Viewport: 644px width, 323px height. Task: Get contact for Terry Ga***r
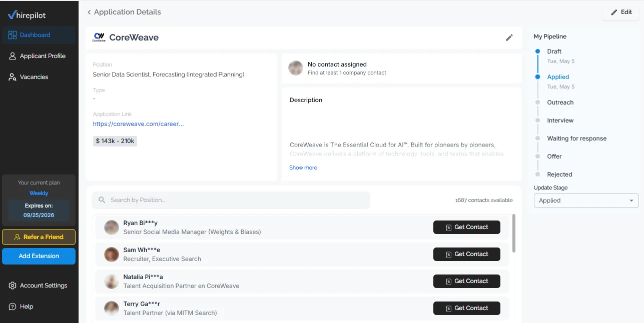467,308
